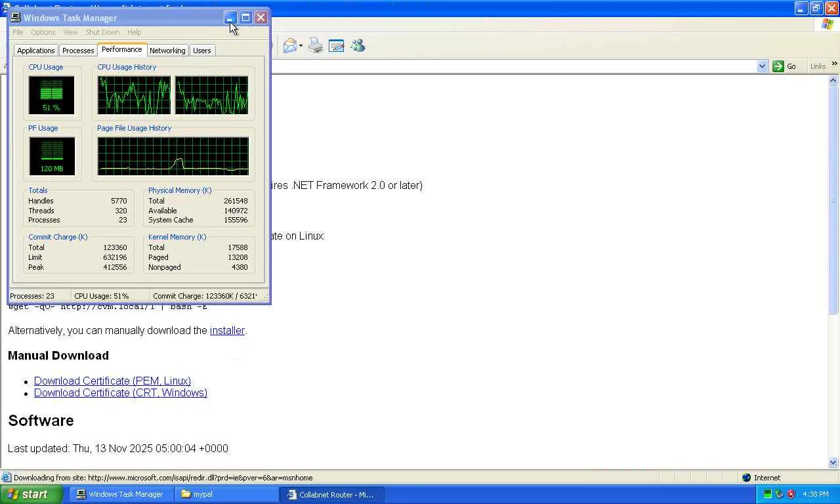Click Download Certificate (CRT, Windows) link
840x504 pixels.
(121, 393)
